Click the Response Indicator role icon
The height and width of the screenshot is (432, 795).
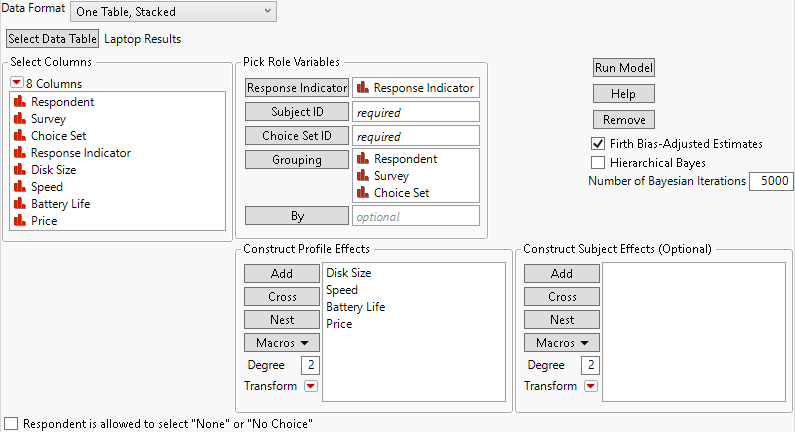(x=363, y=88)
